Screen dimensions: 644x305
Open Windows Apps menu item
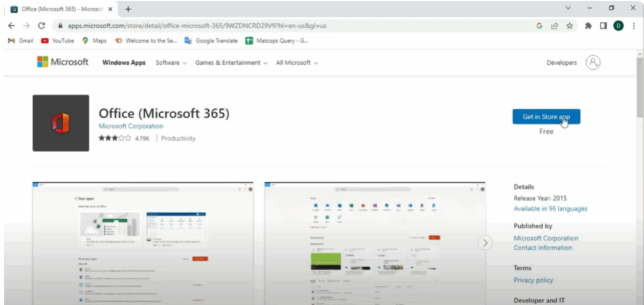(124, 63)
